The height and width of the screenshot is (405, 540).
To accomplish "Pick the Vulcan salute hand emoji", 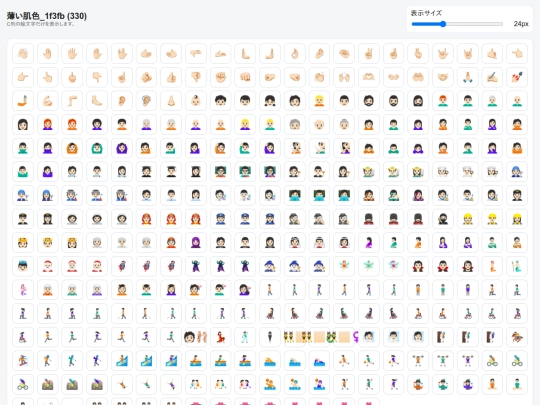I will click(x=122, y=53).
